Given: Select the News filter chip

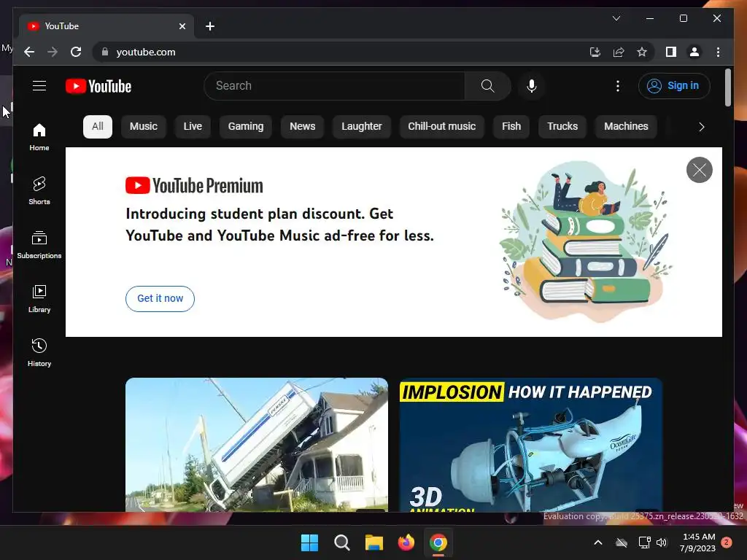Looking at the screenshot, I should 302,126.
